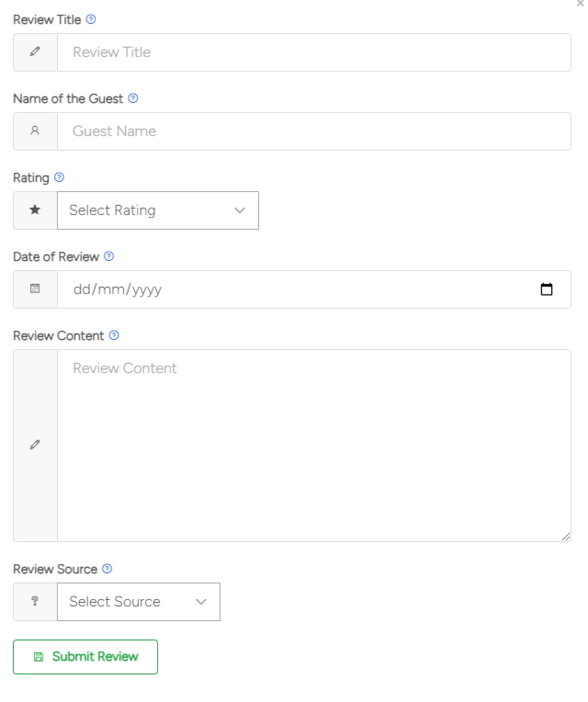The height and width of the screenshot is (702, 588).
Task: Click the help icon beside Rating label
Action: pyautogui.click(x=59, y=177)
